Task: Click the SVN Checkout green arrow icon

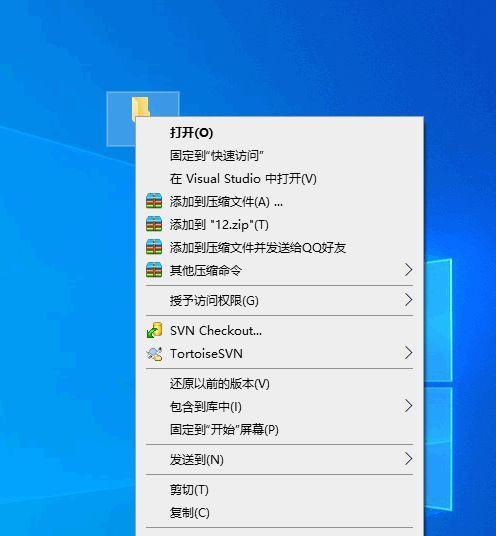Action: point(154,330)
